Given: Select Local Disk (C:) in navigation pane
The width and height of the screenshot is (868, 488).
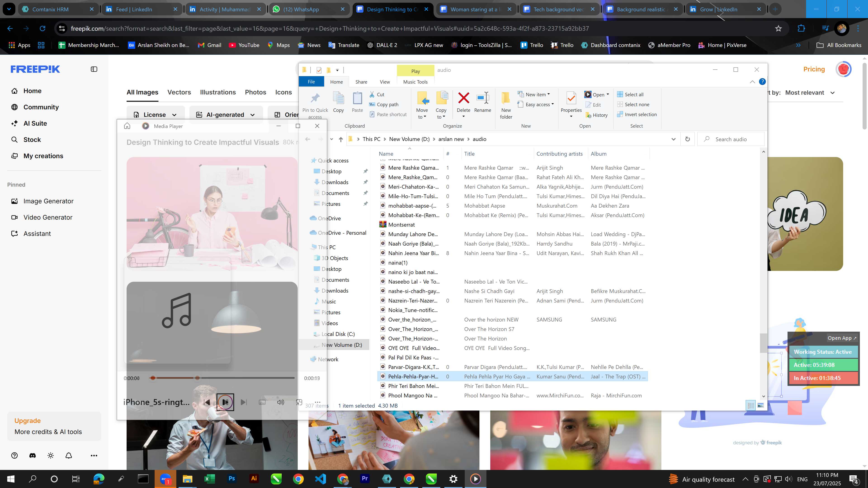Looking at the screenshot, I should pyautogui.click(x=338, y=334).
